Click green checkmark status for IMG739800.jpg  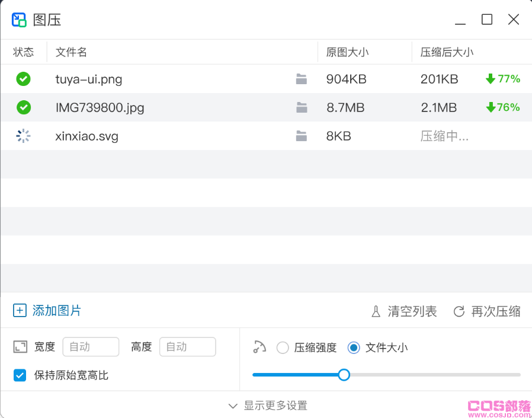(24, 107)
